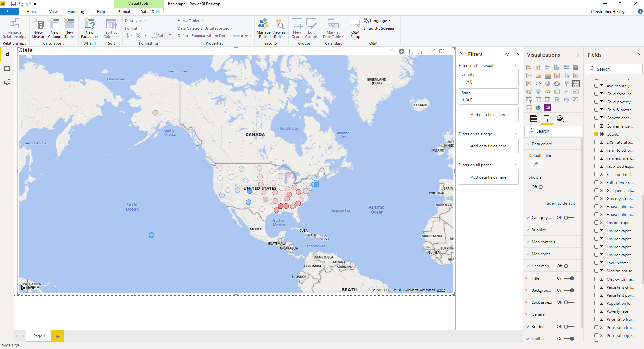Switch to the Home ribbon tab
The width and height of the screenshot is (644, 349).
tap(32, 12)
